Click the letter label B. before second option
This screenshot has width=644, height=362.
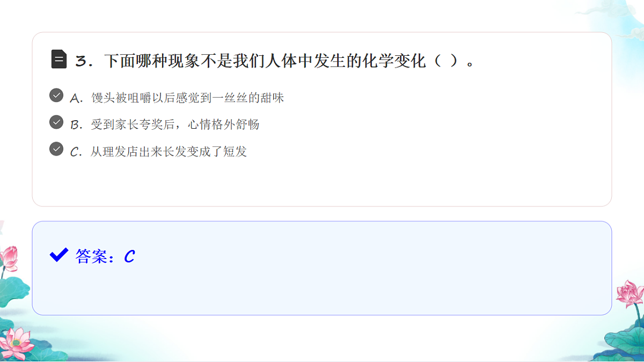[x=77, y=125]
